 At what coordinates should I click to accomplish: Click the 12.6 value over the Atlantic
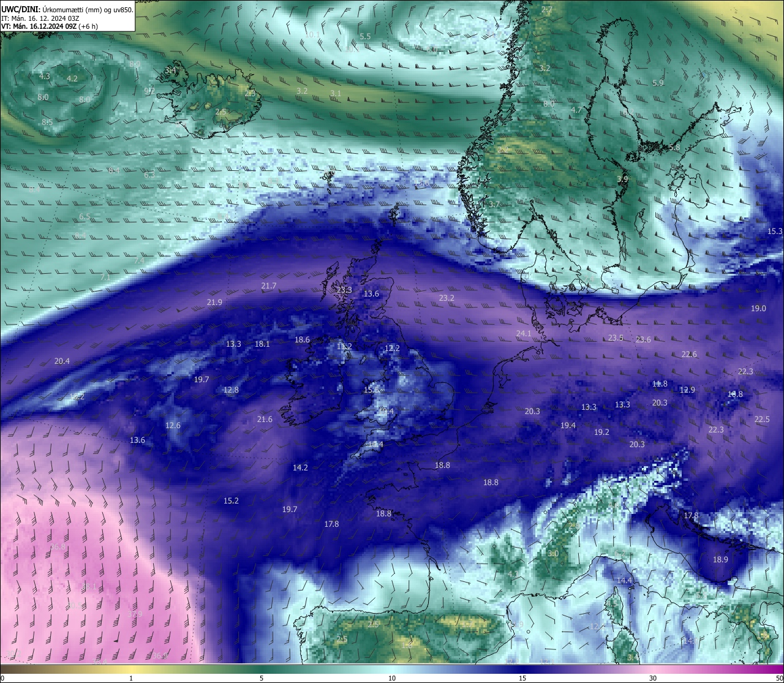(173, 426)
